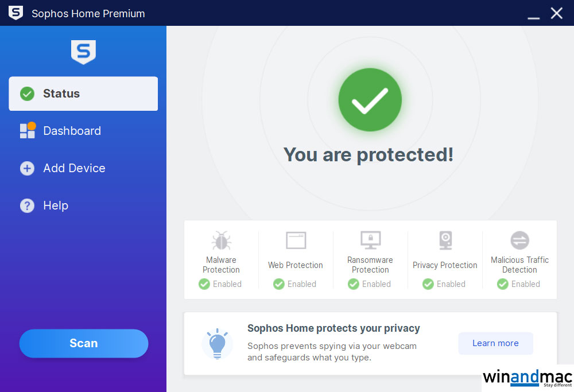Click the lightbulb tip icon
Screen dimensions: 574x392
click(x=217, y=343)
